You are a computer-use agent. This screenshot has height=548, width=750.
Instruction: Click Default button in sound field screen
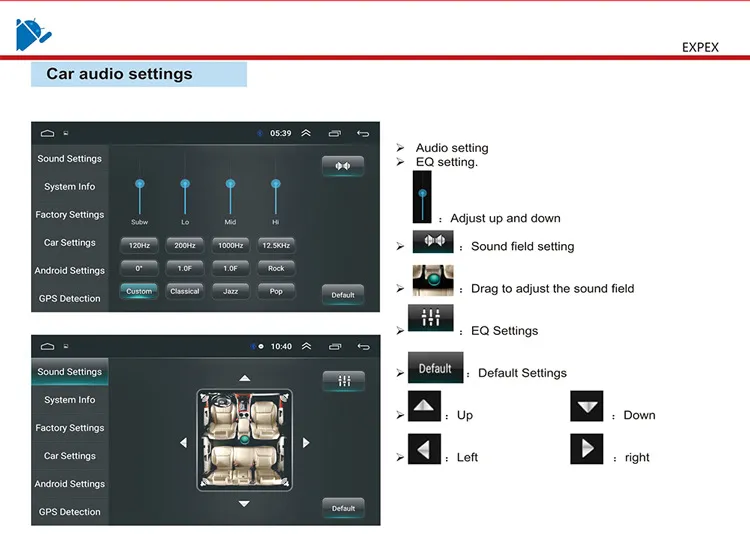tap(343, 508)
